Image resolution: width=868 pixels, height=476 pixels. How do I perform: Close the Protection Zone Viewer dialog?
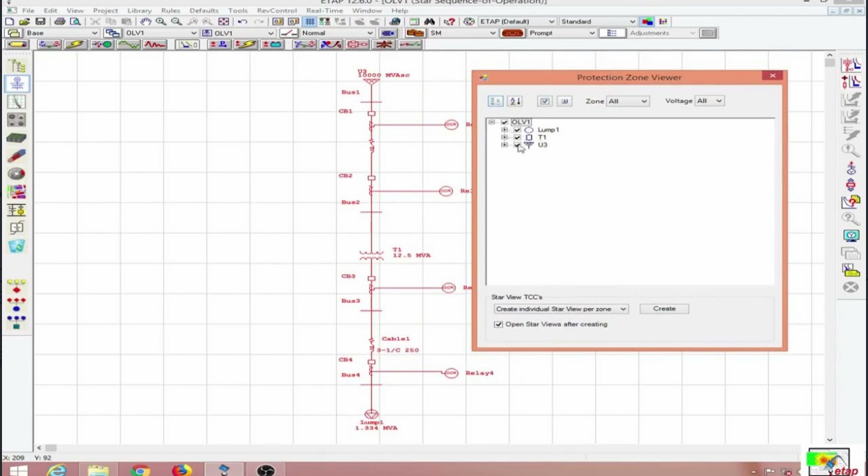[x=772, y=76]
